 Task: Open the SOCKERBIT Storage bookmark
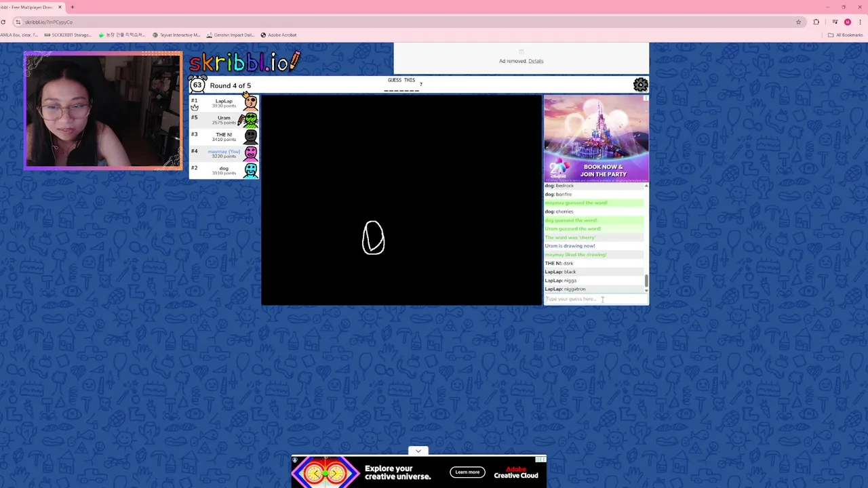pos(67,35)
